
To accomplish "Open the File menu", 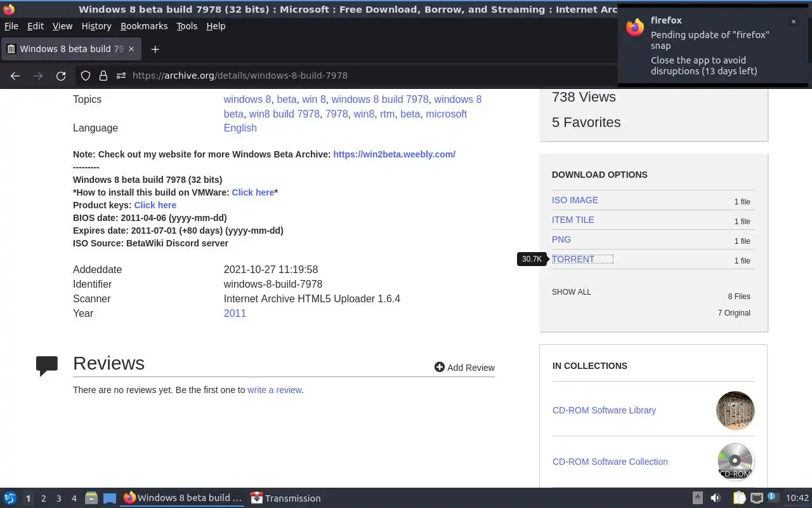I will pyautogui.click(x=11, y=26).
